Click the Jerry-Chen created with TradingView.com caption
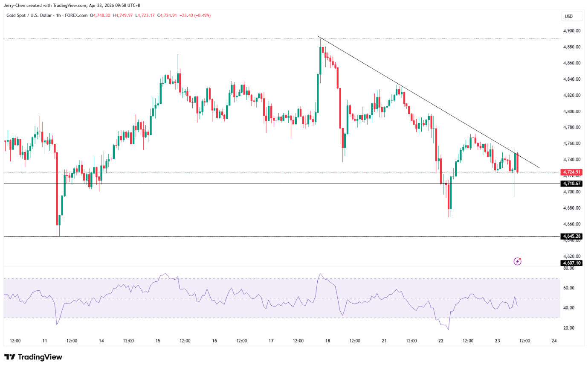 pyautogui.click(x=72, y=5)
